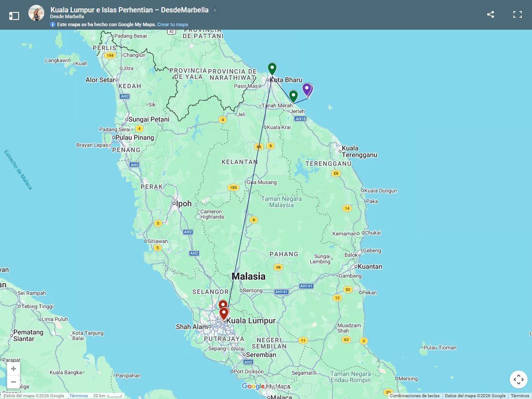532x399 pixels.
Task: Click the route 63 shield near Muadzam Shah
Action: pyautogui.click(x=346, y=340)
